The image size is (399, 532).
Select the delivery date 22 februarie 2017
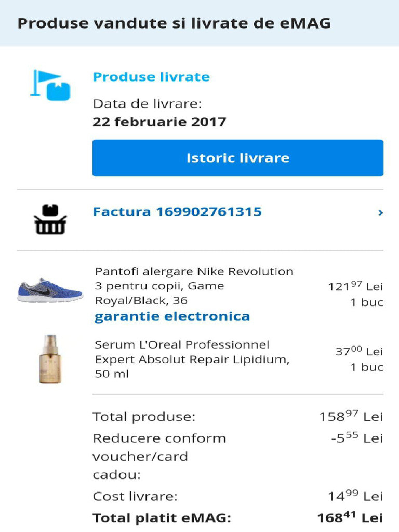pyautogui.click(x=159, y=122)
